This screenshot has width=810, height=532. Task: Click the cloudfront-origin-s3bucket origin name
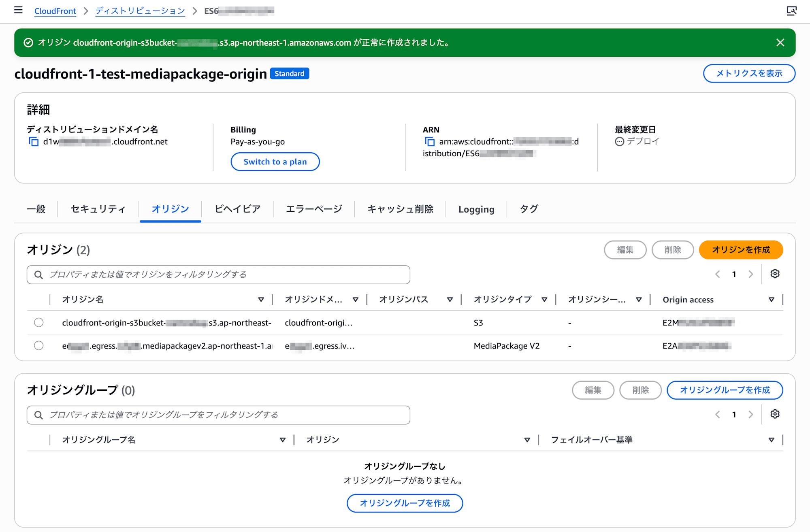(x=167, y=323)
